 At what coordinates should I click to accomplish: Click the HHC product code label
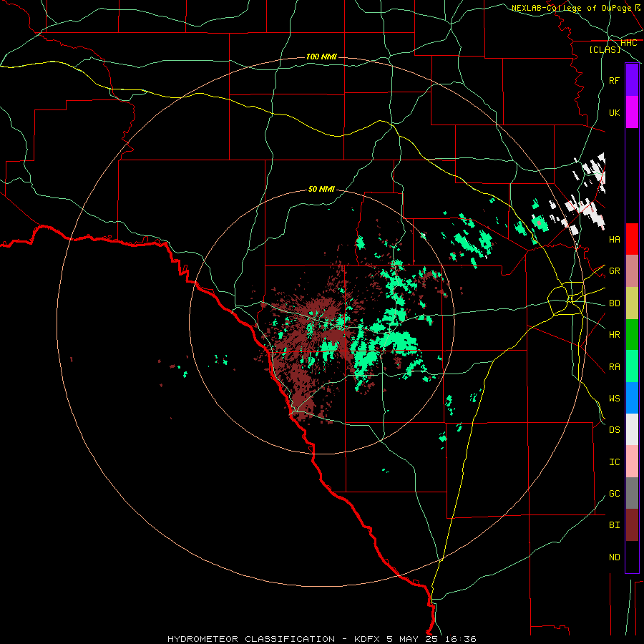(x=628, y=43)
